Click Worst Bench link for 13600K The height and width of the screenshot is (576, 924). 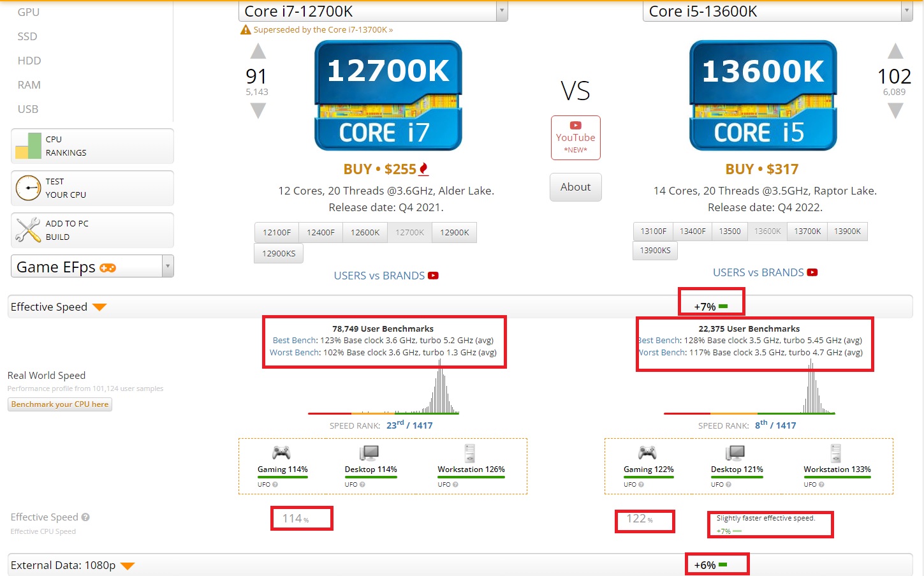point(661,352)
